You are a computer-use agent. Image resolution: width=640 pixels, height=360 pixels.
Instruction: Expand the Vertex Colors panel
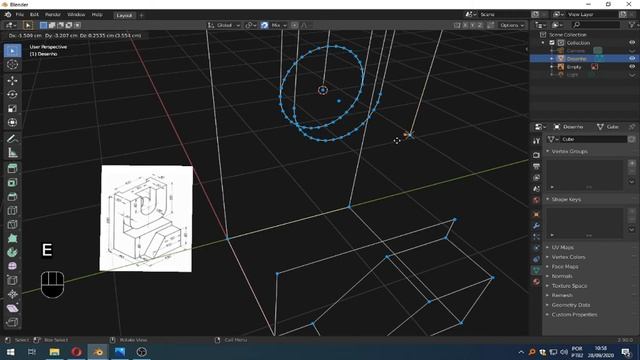(568, 257)
